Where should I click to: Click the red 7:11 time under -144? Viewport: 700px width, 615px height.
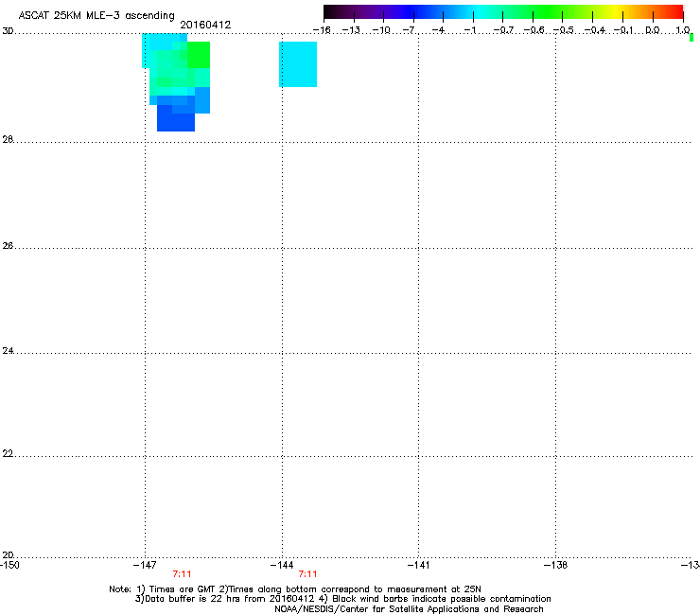(x=307, y=574)
